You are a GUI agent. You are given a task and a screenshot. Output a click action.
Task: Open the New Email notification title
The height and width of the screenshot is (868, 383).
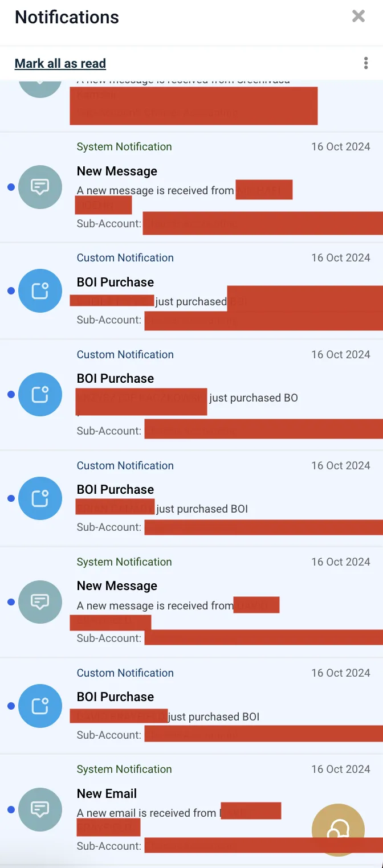click(107, 793)
